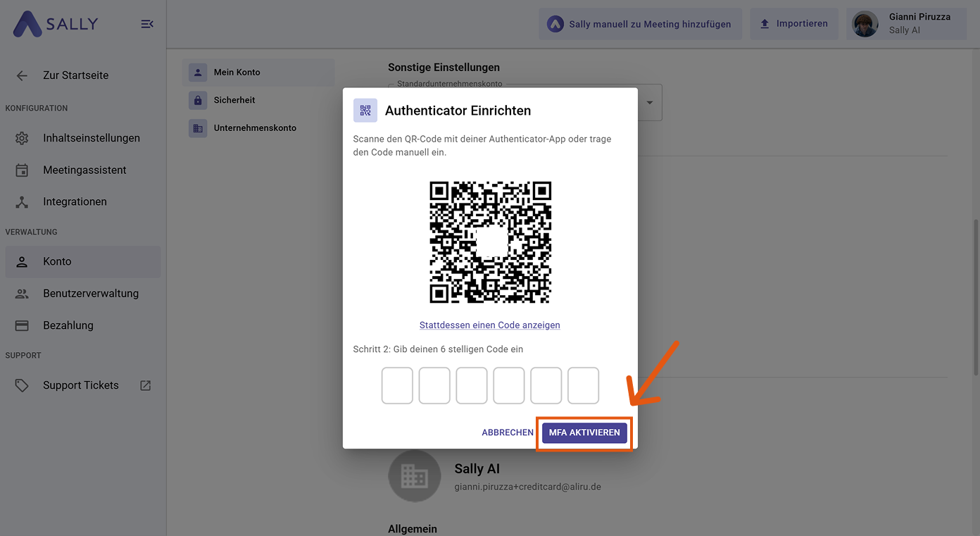Open Support Tickets via the external-link icon

tap(144, 385)
